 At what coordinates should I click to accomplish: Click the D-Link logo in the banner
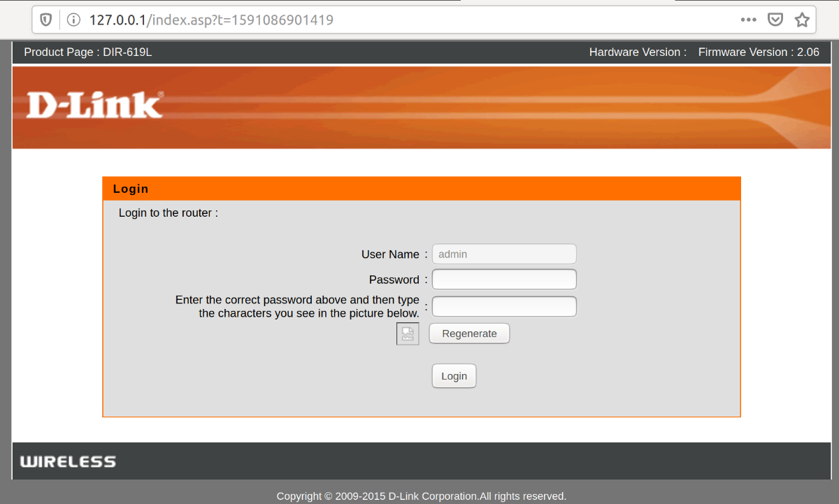click(94, 105)
